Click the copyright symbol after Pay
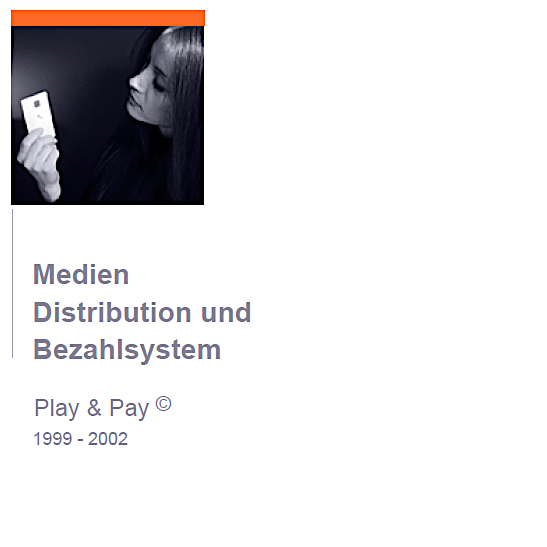Screen dimensions: 547x547 163,404
